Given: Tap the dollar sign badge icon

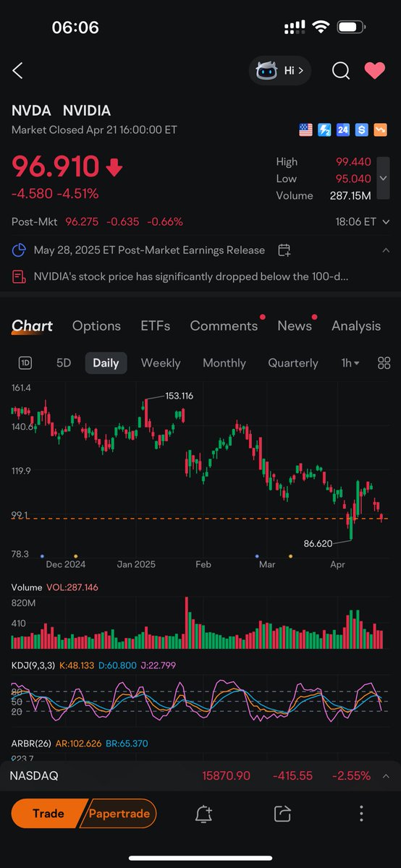Looking at the screenshot, I should (x=361, y=130).
